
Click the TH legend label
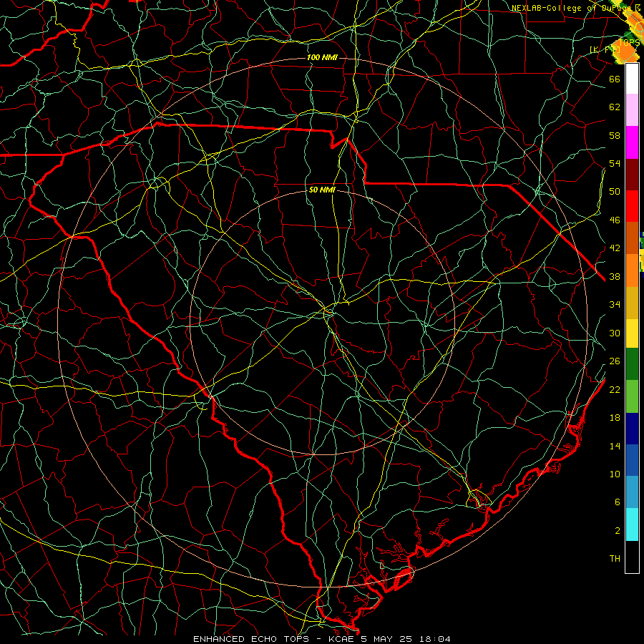pyautogui.click(x=615, y=558)
